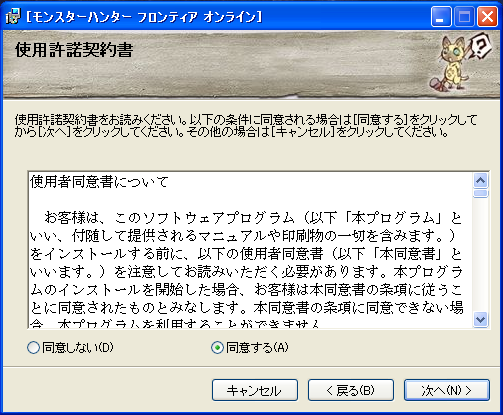Proceed with the 次へ(N) button

click(447, 390)
